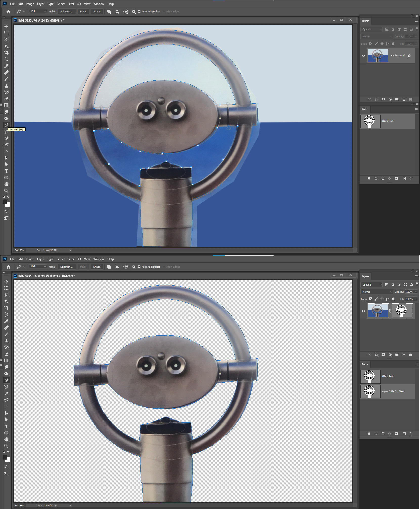420x509 pixels.
Task: Hide the Background layer
Action: pos(363,55)
